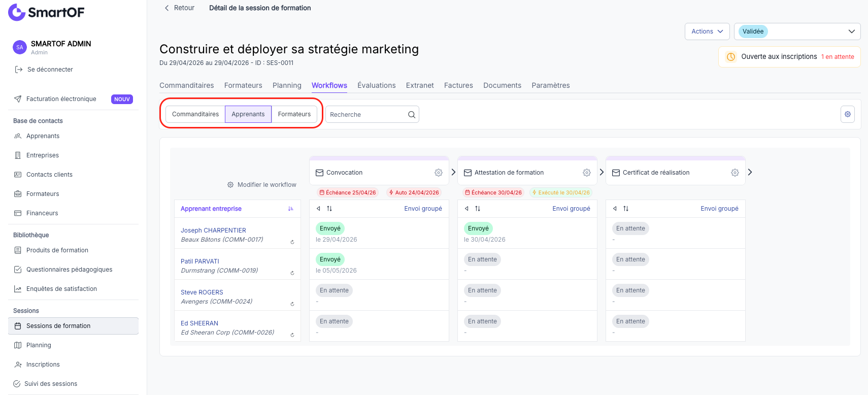
Task: Click the Ouverte aux inscriptions clock icon
Action: coord(731,57)
